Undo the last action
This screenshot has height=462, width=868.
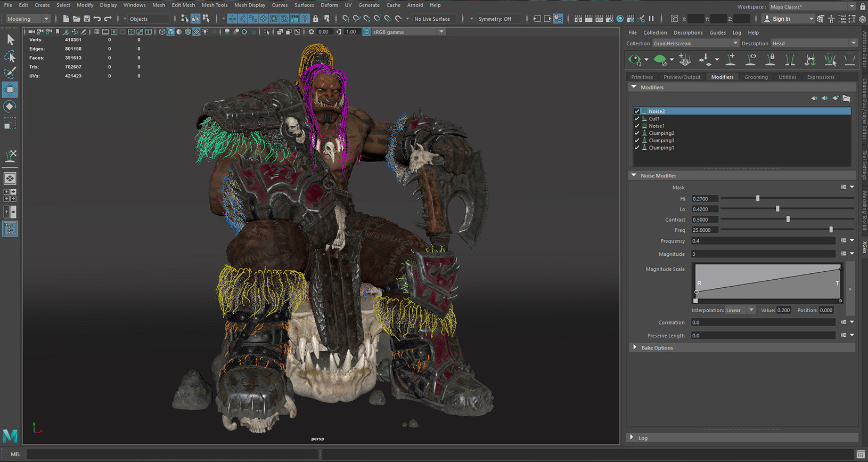click(97, 19)
